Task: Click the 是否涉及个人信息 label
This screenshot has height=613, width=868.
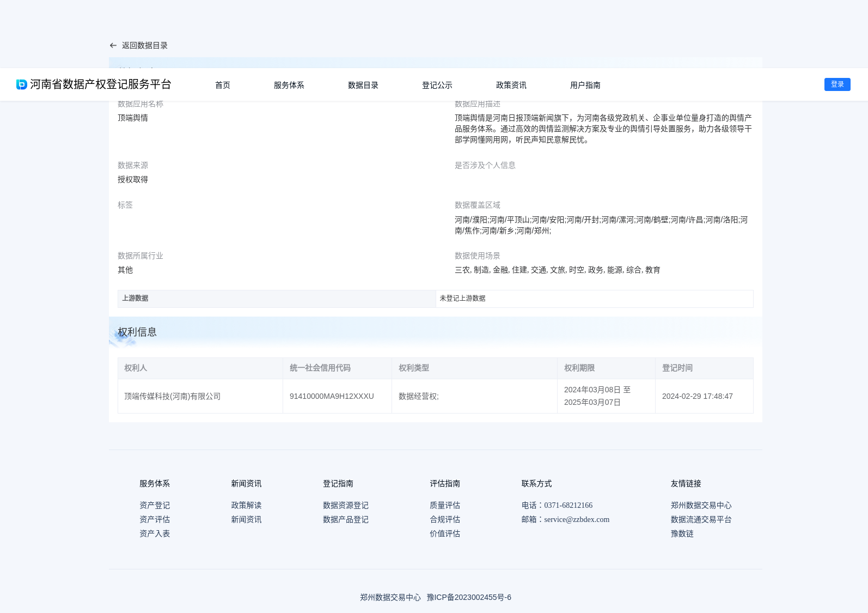Action: pyautogui.click(x=485, y=166)
